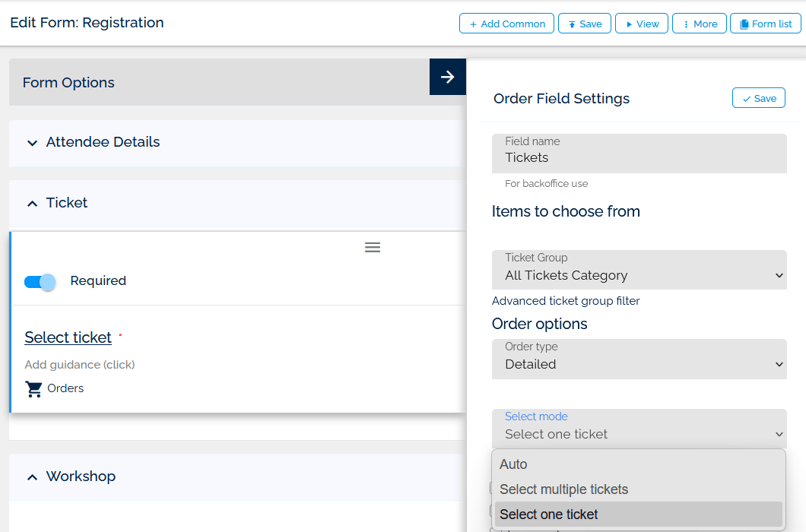Click the right-arrow icon on Form Options bar
806x532 pixels.
(x=448, y=77)
